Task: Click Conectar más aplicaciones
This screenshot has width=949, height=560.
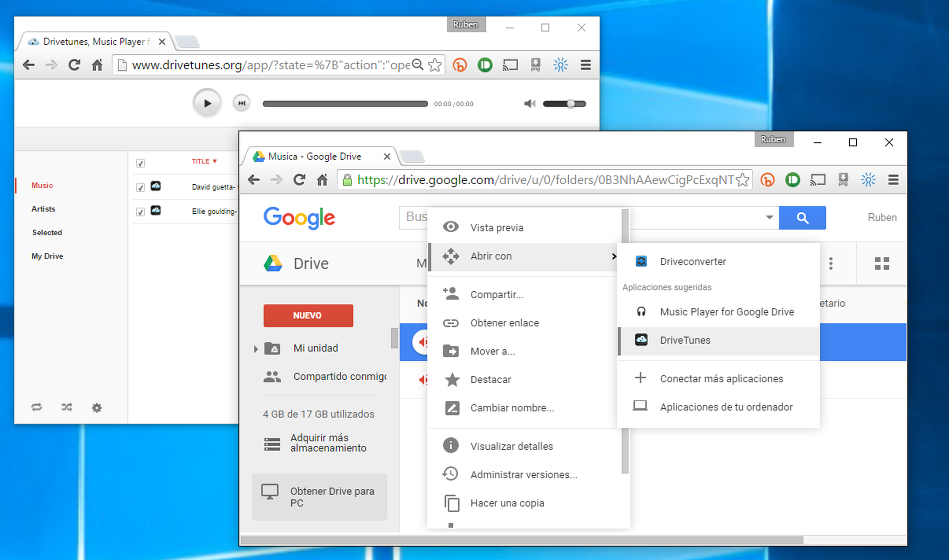Action: (x=718, y=378)
